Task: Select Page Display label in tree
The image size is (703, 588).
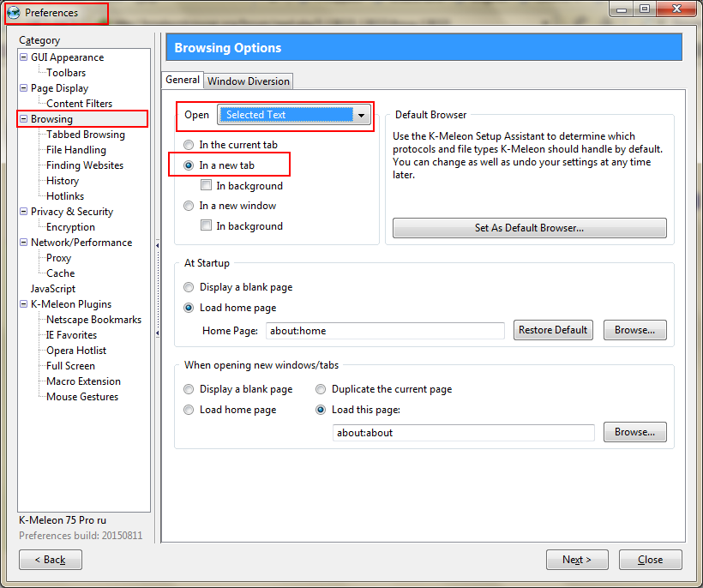Action: pyautogui.click(x=60, y=88)
